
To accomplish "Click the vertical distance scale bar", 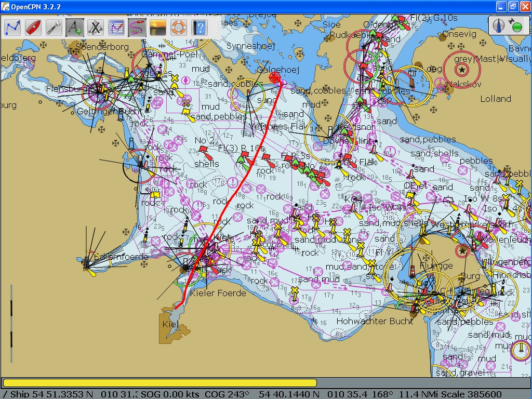I will click(11, 324).
